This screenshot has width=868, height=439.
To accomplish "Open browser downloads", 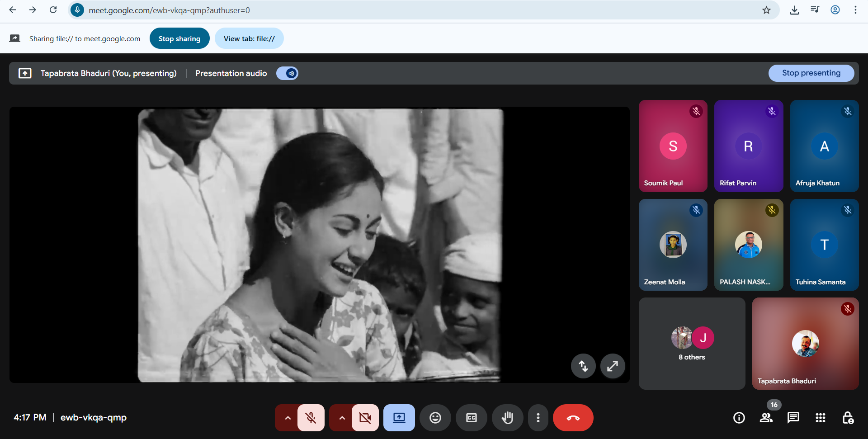I will coord(794,10).
